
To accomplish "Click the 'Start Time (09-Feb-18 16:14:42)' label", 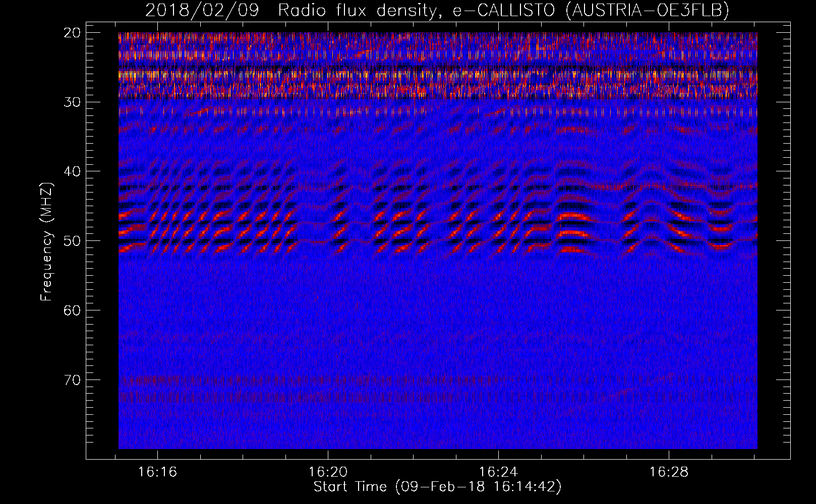I will coord(437,487).
